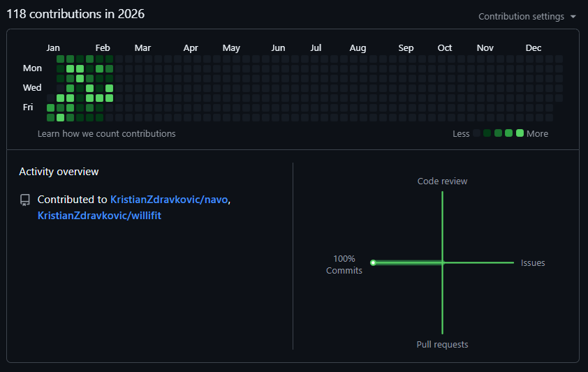
Task: Click the "Jul" month label
Action: (316, 48)
